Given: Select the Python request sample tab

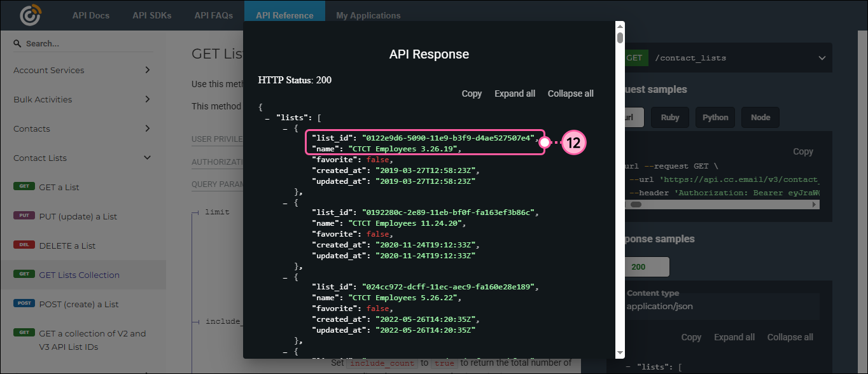Looking at the screenshot, I should 715,117.
